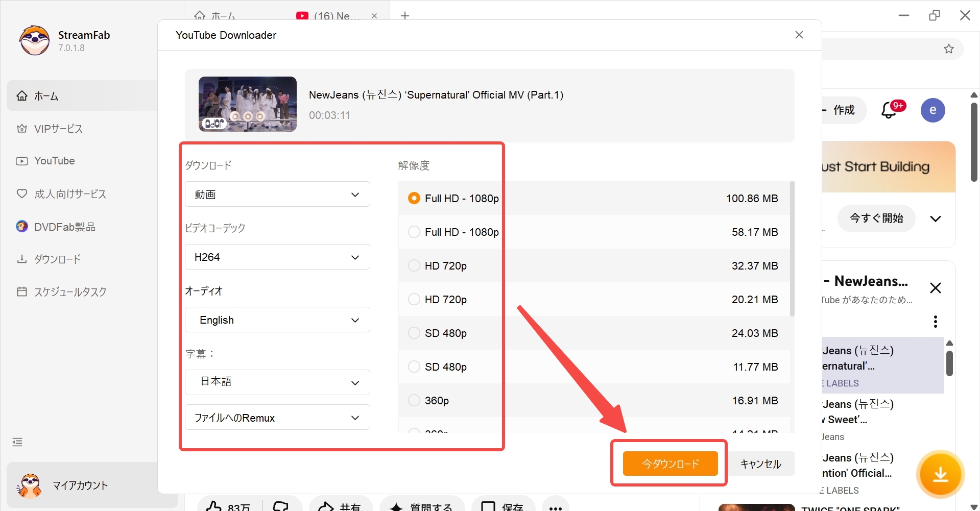
Task: Open the ファイルへのRemux dropdown
Action: pos(277,418)
